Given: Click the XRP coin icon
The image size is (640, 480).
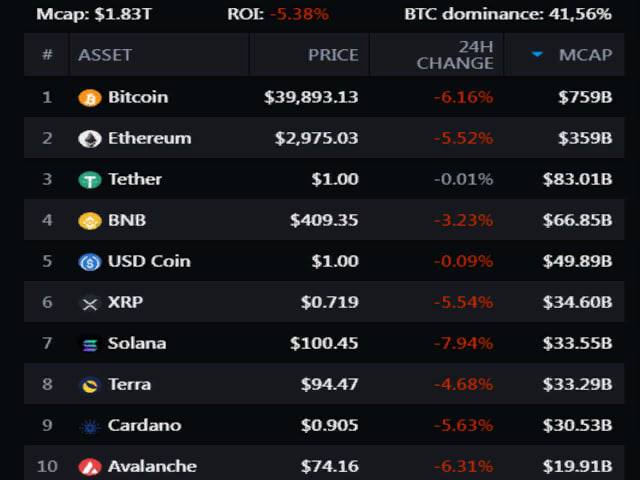Looking at the screenshot, I should coord(90,303).
